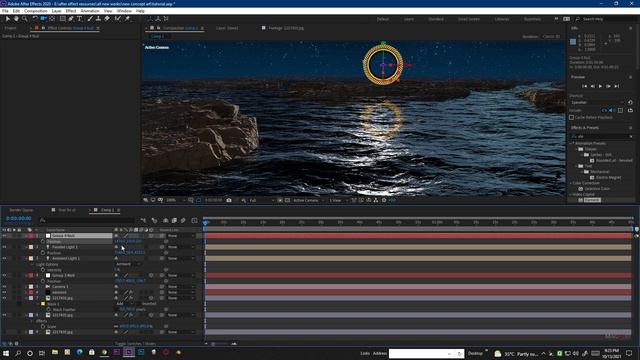Click the Play button in Preview panel
The image size is (640, 360).
[x=600, y=86]
